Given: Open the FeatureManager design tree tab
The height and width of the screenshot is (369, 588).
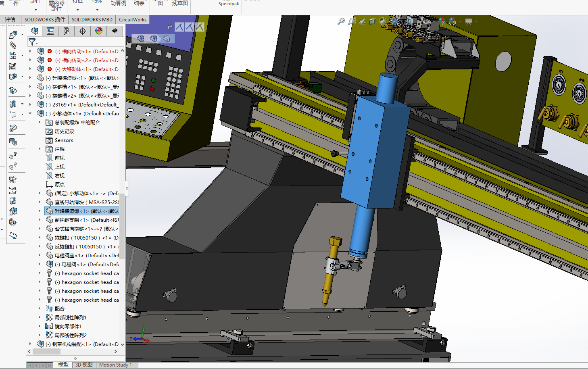Looking at the screenshot, I should (35, 31).
